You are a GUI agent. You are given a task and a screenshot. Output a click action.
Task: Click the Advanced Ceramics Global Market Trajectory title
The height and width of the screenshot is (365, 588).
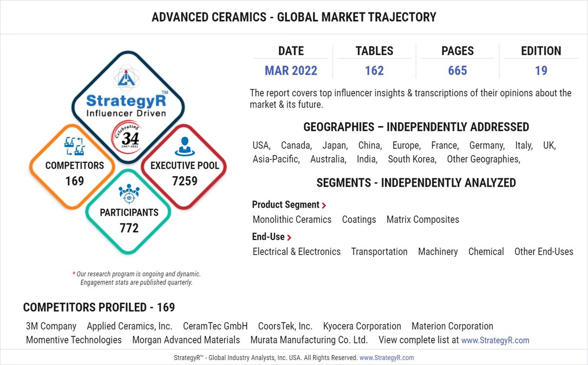pos(294,17)
